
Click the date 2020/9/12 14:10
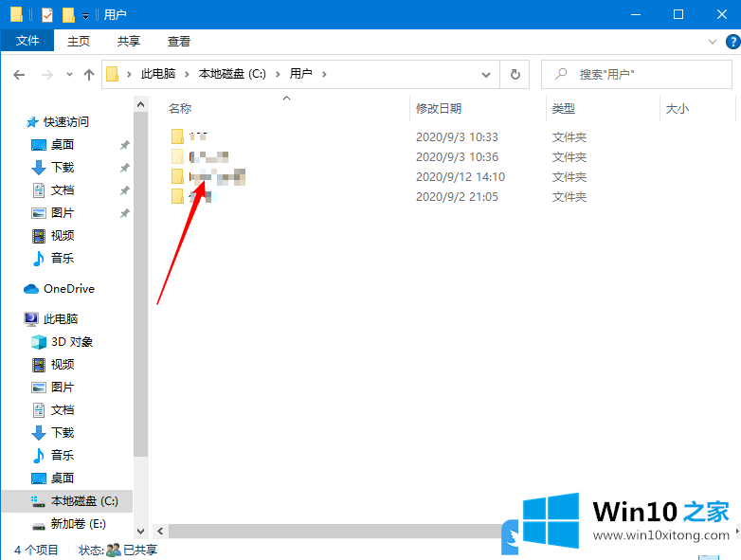coord(461,177)
